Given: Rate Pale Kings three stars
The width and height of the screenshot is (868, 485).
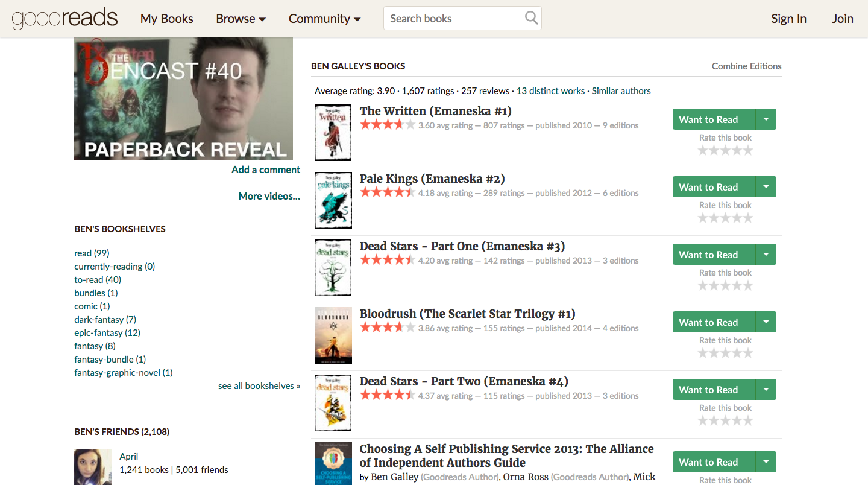Looking at the screenshot, I should (x=725, y=218).
